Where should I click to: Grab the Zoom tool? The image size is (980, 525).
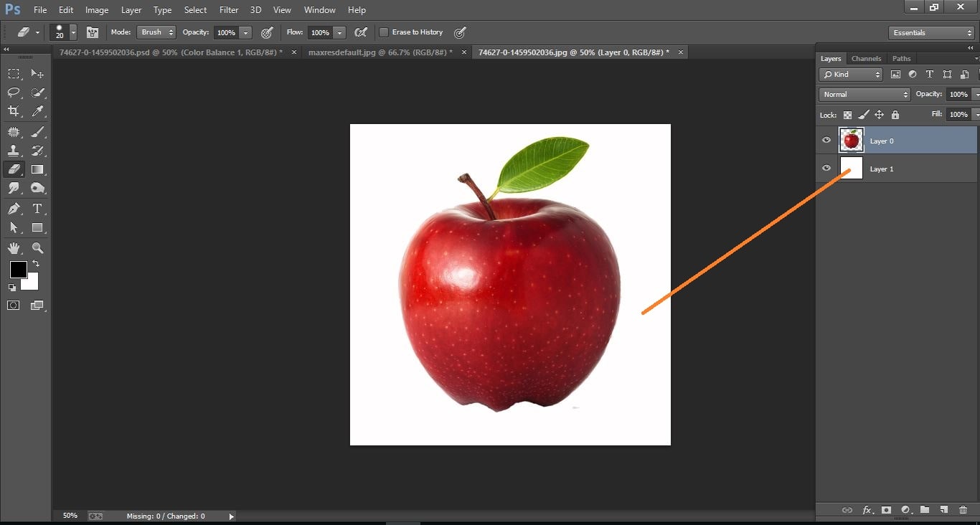tap(37, 248)
